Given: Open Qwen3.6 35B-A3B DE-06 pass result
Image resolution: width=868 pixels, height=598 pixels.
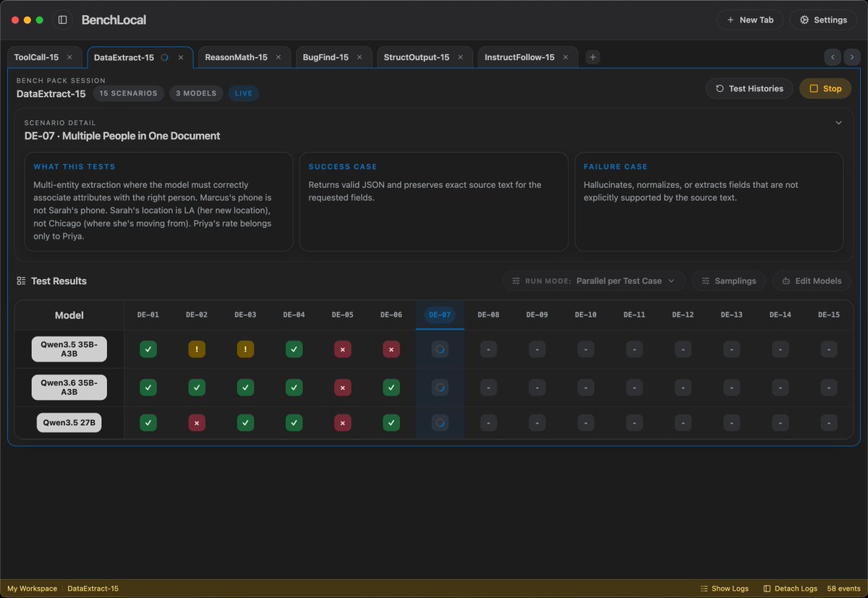Looking at the screenshot, I should click(391, 388).
